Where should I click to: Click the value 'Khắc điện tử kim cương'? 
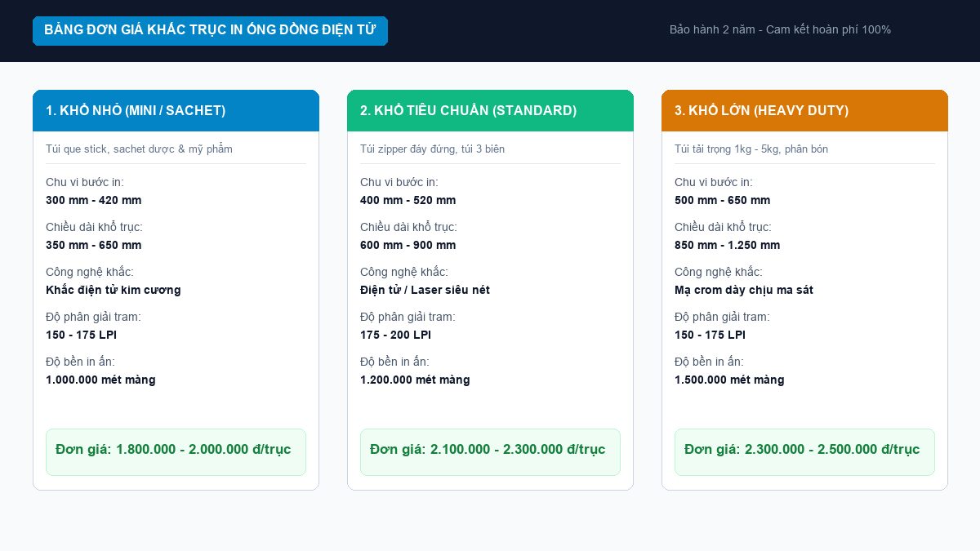pyautogui.click(x=114, y=290)
